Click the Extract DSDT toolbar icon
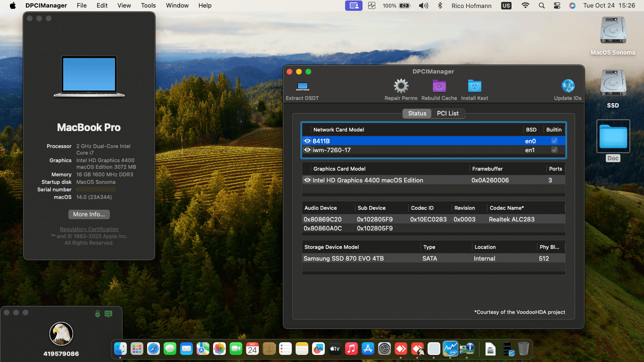 302,87
